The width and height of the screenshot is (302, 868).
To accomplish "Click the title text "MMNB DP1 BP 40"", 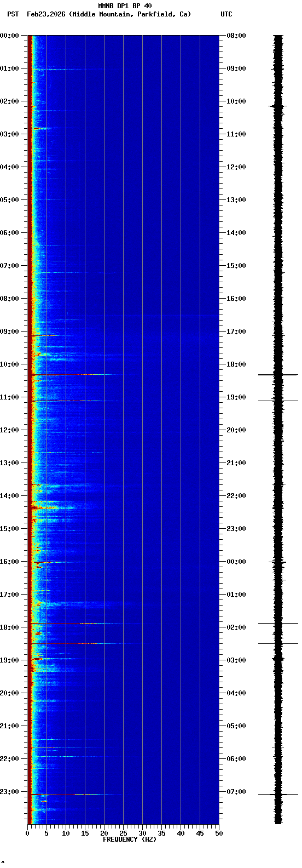I will click(125, 6).
